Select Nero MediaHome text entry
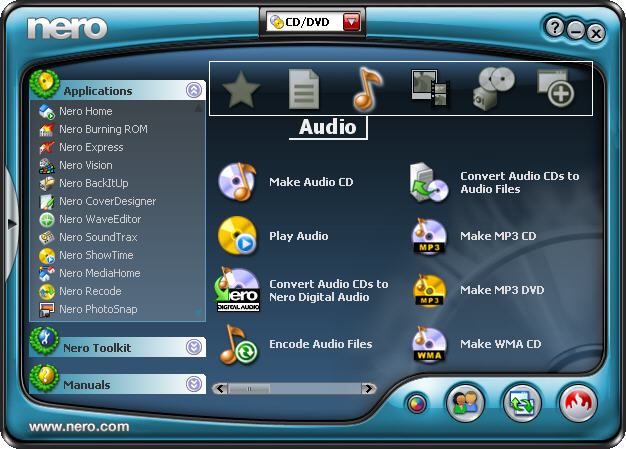This screenshot has width=626, height=449. 99,273
